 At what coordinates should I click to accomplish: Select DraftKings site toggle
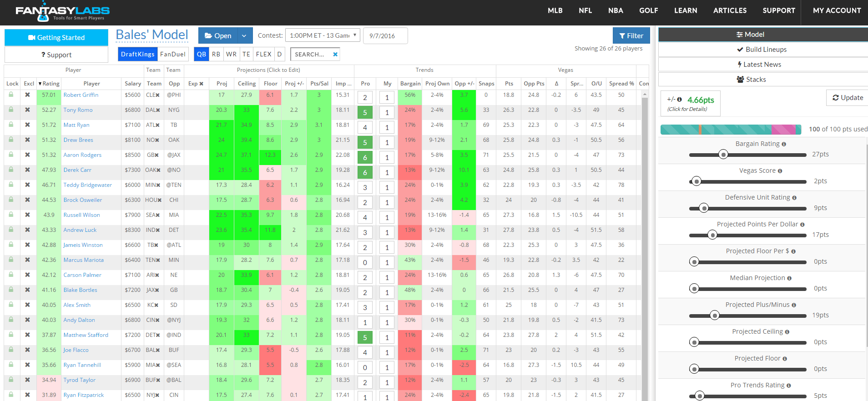tap(137, 54)
